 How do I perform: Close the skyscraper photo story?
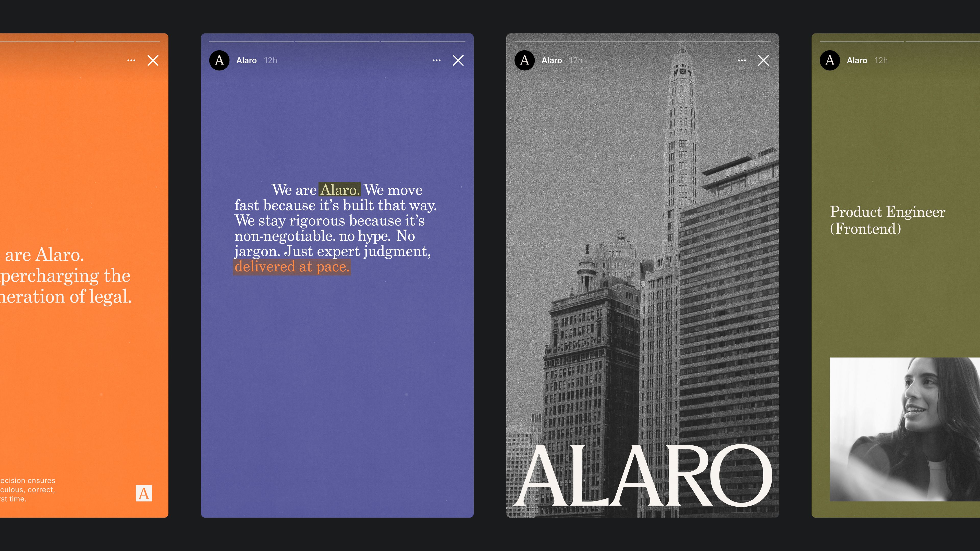763,60
